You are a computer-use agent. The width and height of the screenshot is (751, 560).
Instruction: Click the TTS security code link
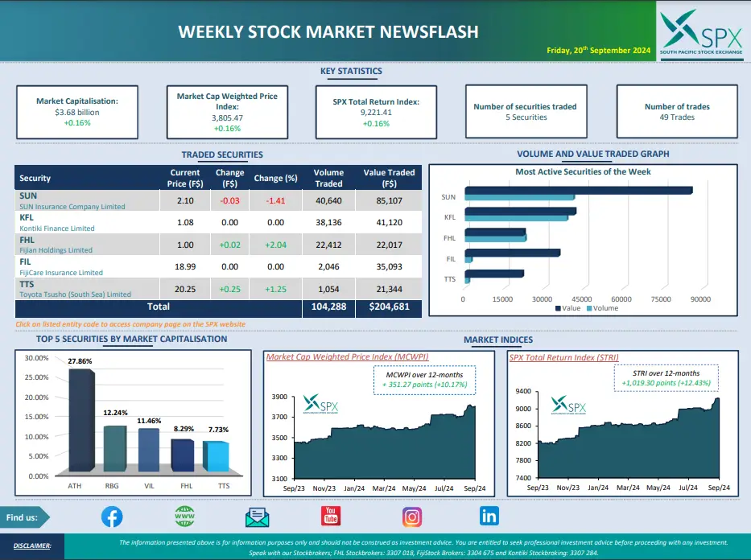click(27, 284)
